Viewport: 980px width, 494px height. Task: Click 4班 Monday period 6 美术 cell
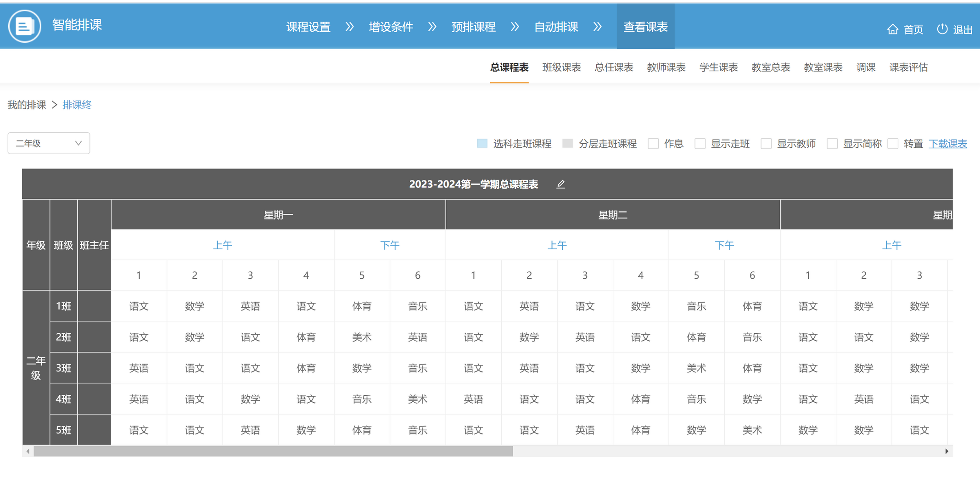(x=417, y=399)
